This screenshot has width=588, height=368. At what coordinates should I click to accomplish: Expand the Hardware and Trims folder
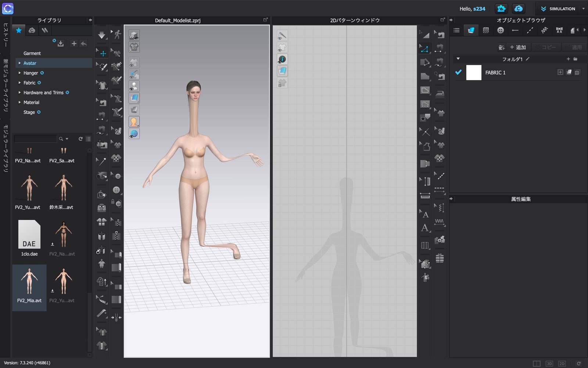19,92
